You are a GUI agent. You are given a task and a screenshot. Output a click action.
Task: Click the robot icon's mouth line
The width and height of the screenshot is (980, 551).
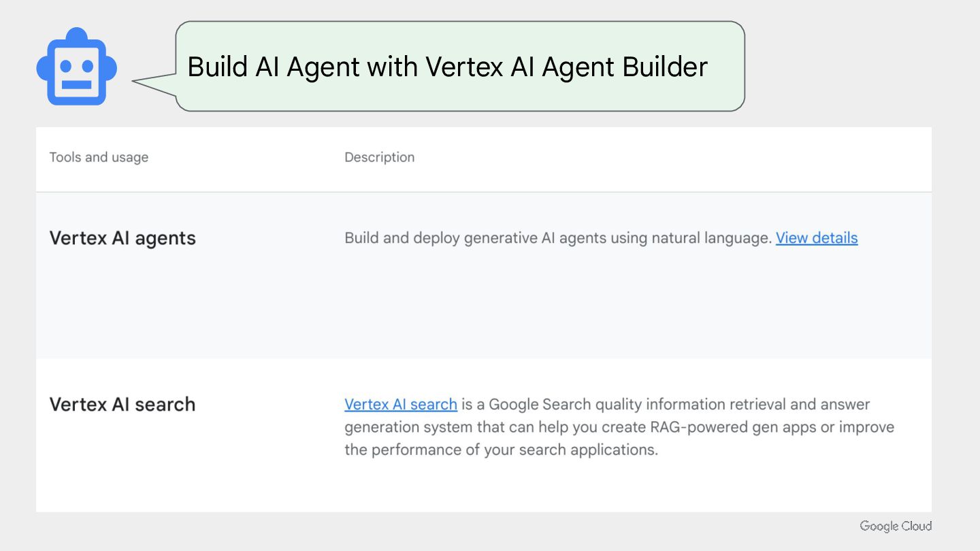click(x=77, y=85)
